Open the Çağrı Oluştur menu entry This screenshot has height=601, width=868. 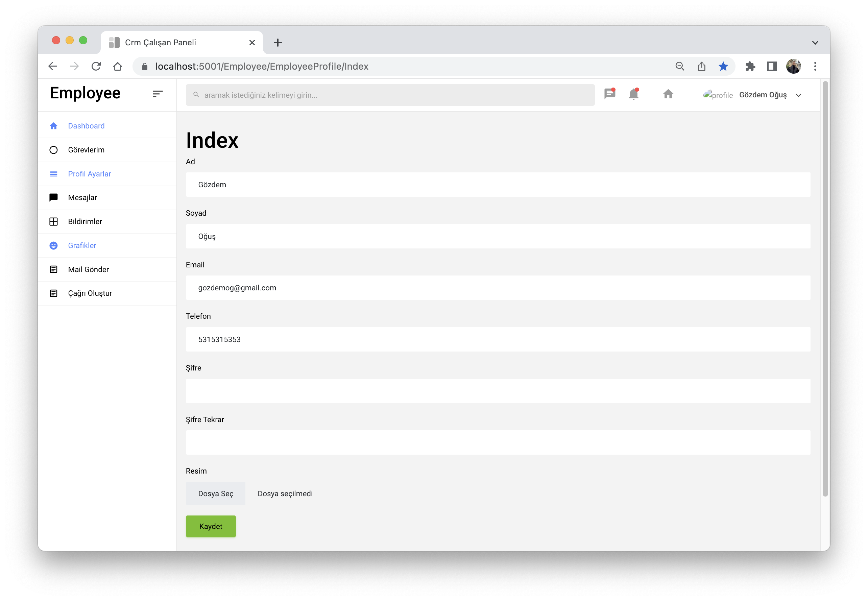point(90,293)
